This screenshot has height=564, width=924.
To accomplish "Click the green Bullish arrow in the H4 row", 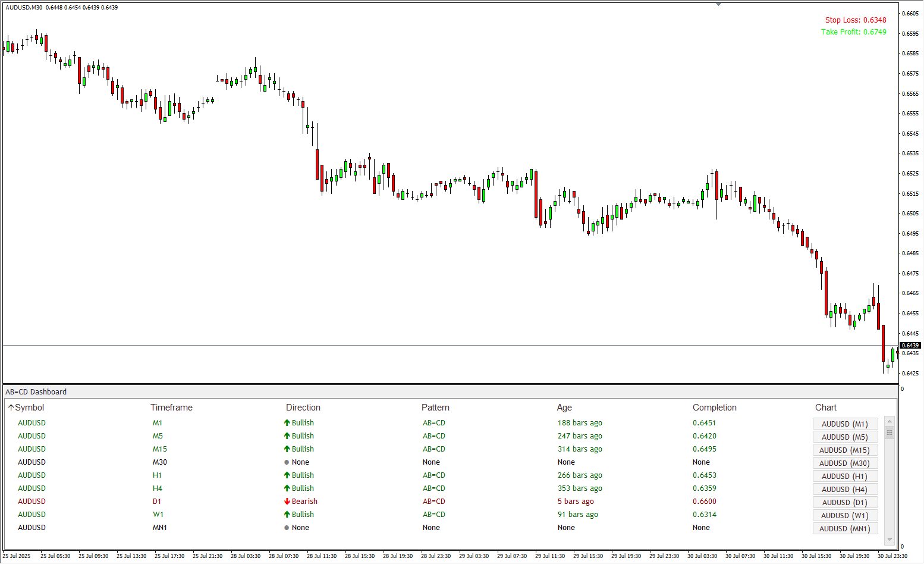I will tap(287, 488).
